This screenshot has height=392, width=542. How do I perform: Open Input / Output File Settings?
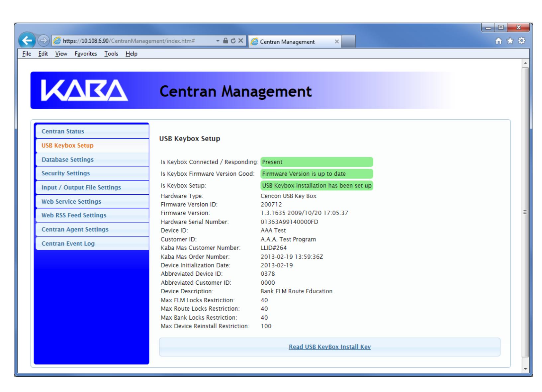pyautogui.click(x=92, y=187)
